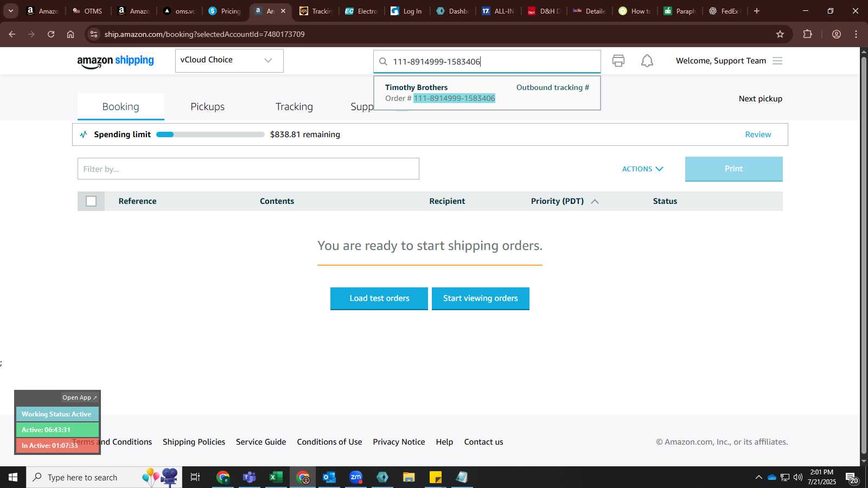Switch to the Log In browser tab
Viewport: 868px width, 488px height.
click(407, 11)
